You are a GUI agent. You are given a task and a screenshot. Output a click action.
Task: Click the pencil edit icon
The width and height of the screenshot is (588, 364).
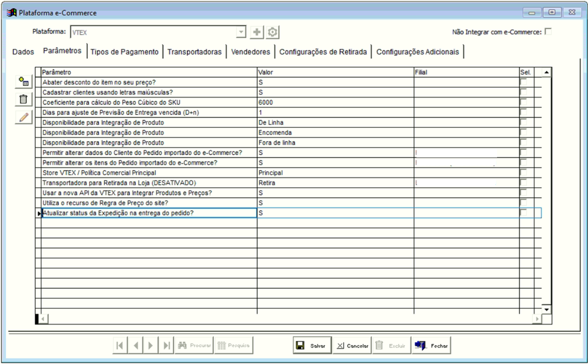(x=23, y=117)
